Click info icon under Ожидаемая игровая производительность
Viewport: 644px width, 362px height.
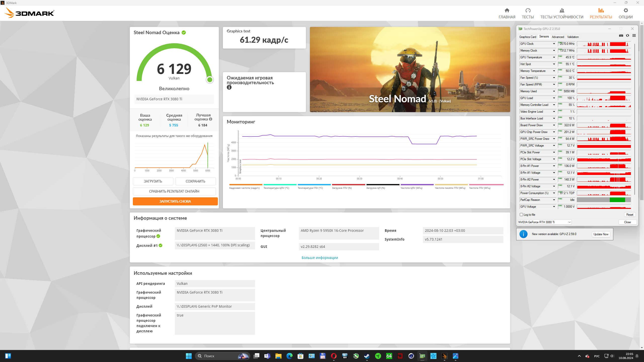pyautogui.click(x=229, y=87)
